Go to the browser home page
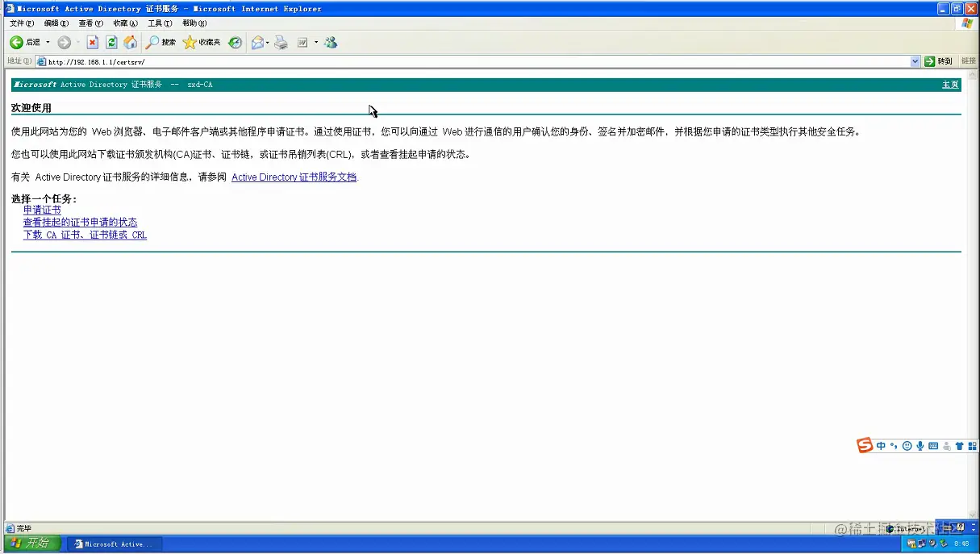The image size is (980, 554). [130, 42]
